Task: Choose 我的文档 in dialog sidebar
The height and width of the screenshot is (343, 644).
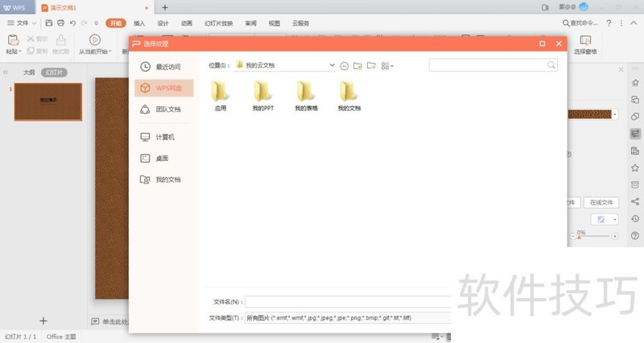Action: pos(164,180)
